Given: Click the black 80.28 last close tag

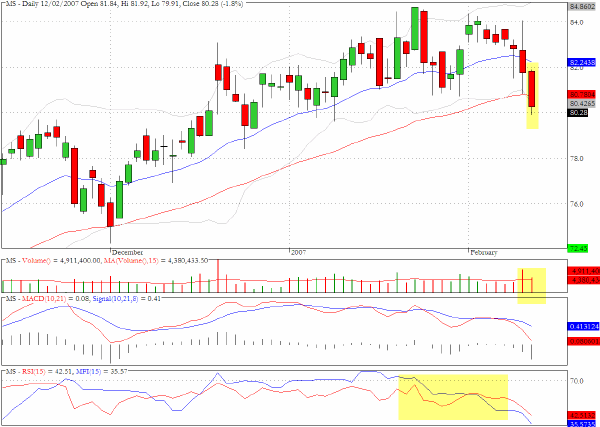Looking at the screenshot, I should coord(578,113).
